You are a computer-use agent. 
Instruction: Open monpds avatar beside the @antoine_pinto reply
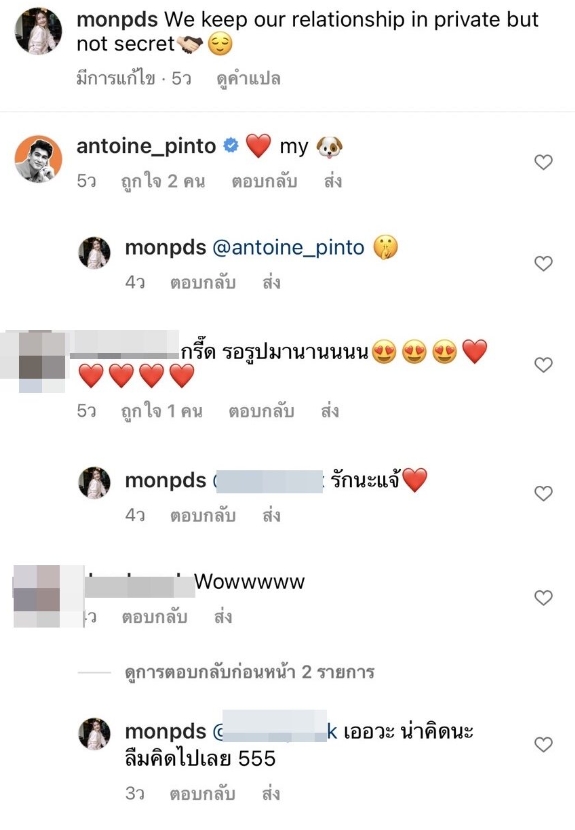[x=94, y=252]
